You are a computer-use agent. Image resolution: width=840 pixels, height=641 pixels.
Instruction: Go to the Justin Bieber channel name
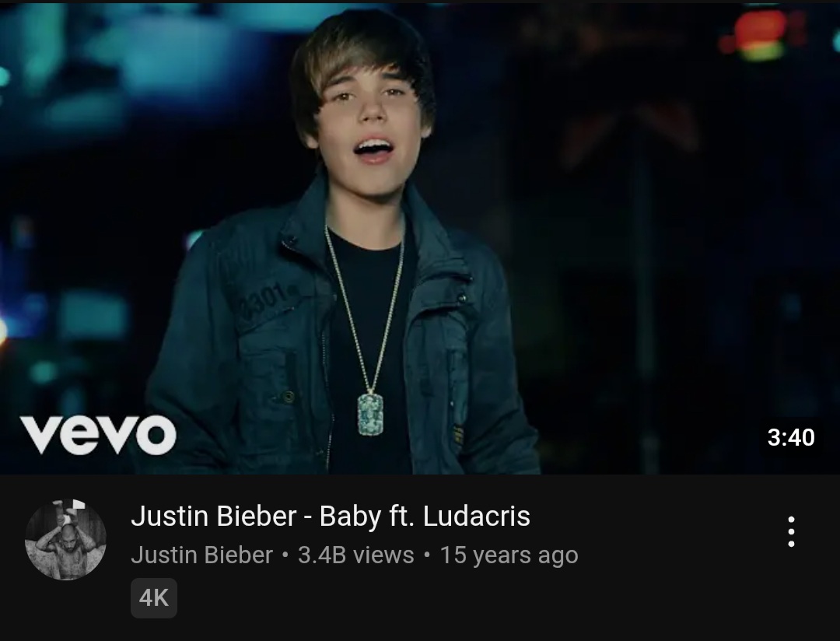[x=202, y=555]
